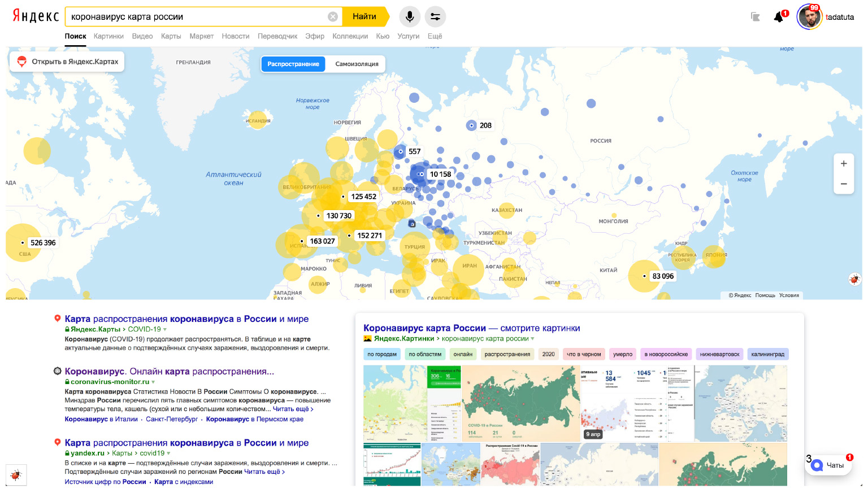This screenshot has width=868, height=488.
Task: Open the tadatuta user avatar
Action: [809, 17]
